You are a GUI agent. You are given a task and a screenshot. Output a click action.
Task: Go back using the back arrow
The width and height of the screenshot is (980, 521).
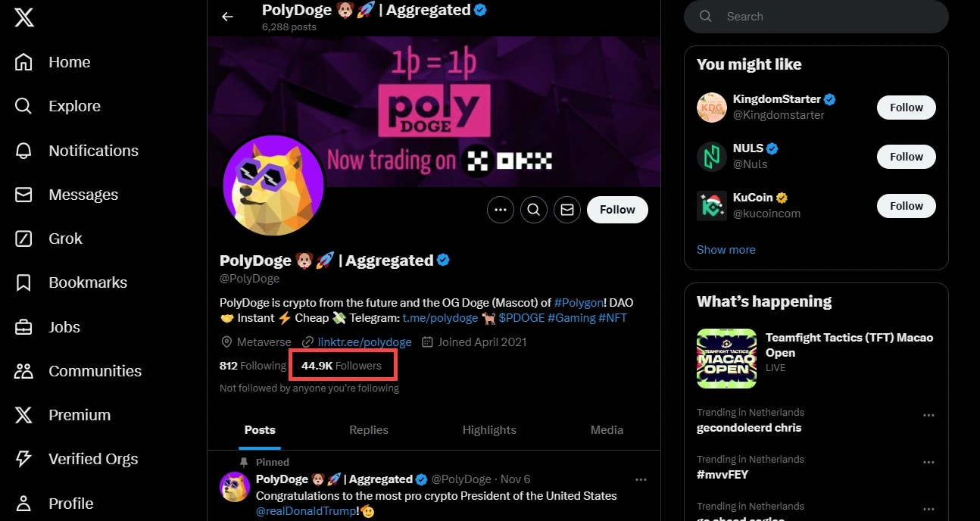click(x=227, y=17)
